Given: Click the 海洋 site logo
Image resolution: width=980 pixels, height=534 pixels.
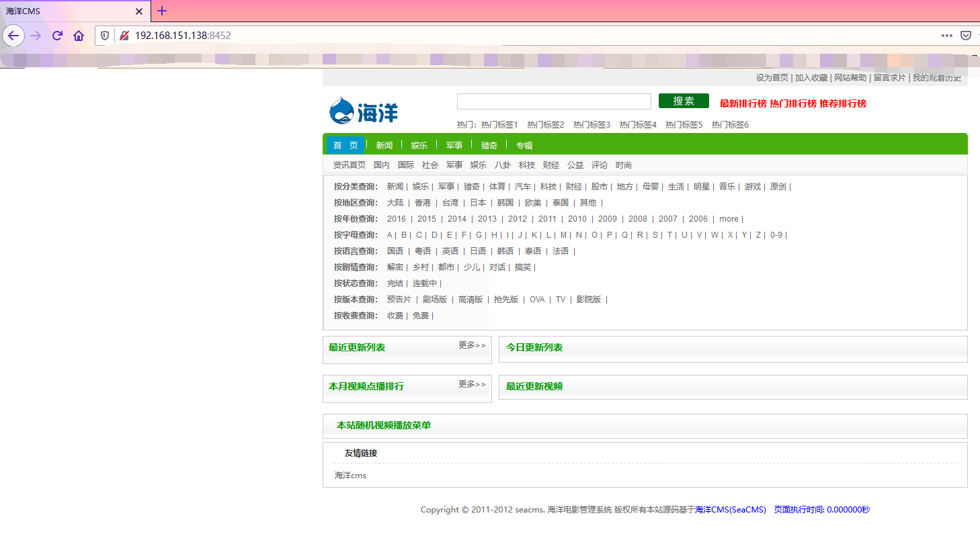Looking at the screenshot, I should 364,111.
